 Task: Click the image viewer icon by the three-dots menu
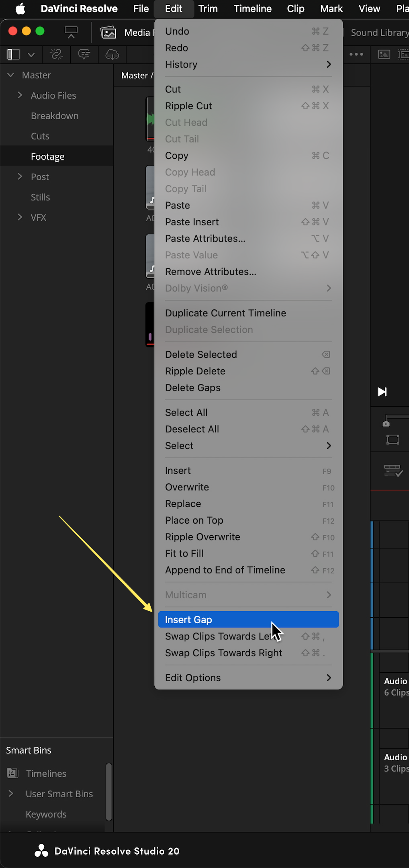[x=384, y=54]
